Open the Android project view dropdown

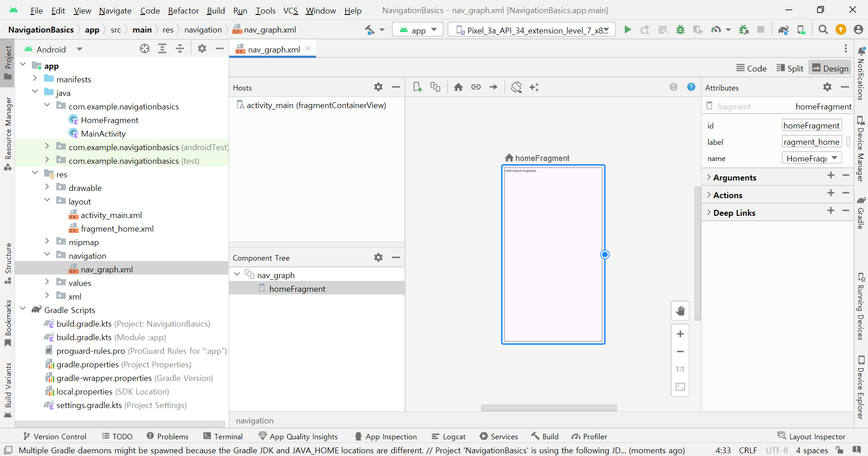click(x=53, y=49)
